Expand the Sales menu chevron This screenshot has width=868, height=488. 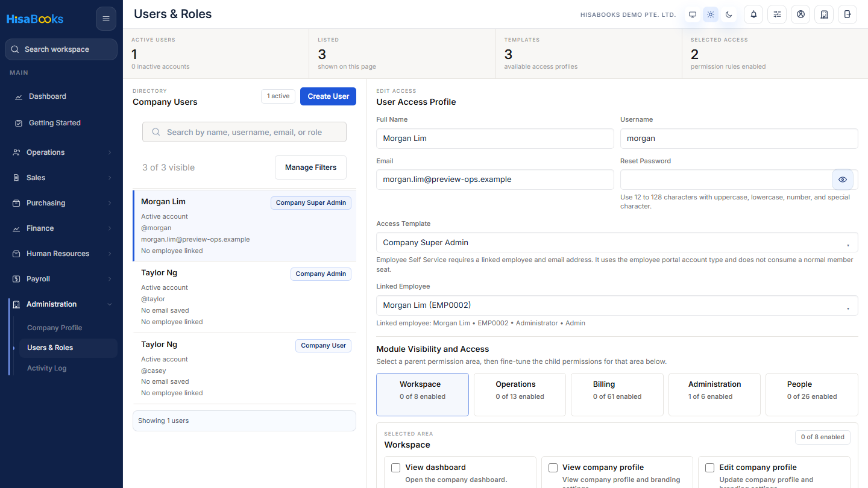[x=110, y=178]
